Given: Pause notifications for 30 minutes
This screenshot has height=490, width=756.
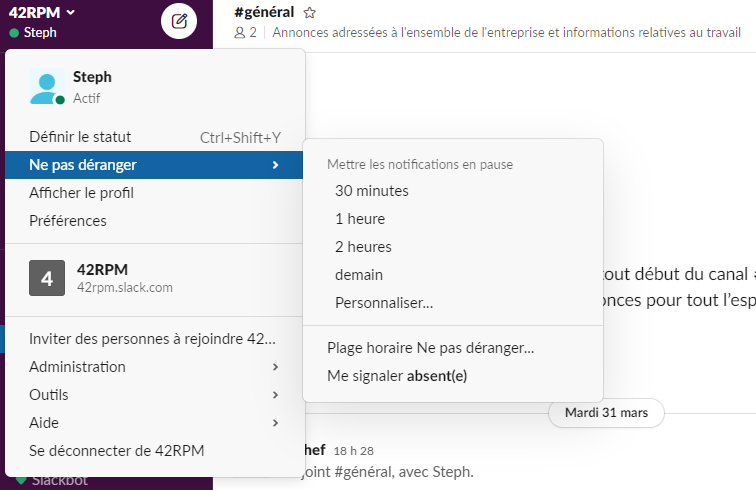Looking at the screenshot, I should click(453, 191).
